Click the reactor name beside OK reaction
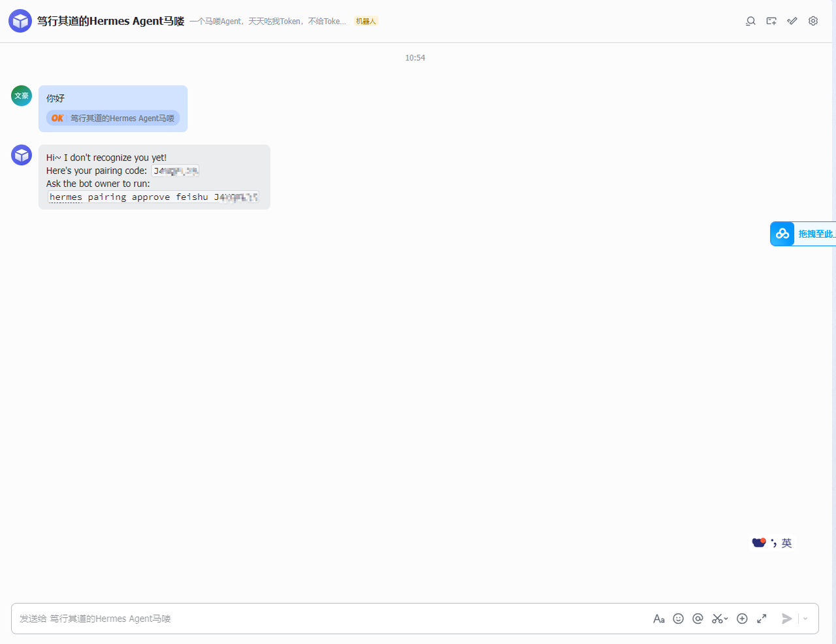Viewport: 836px width, 644px height. click(x=122, y=118)
